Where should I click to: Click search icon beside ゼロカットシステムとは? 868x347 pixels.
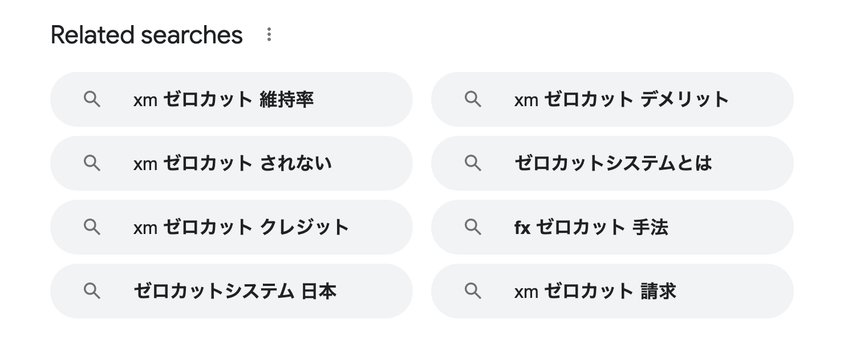click(x=473, y=163)
